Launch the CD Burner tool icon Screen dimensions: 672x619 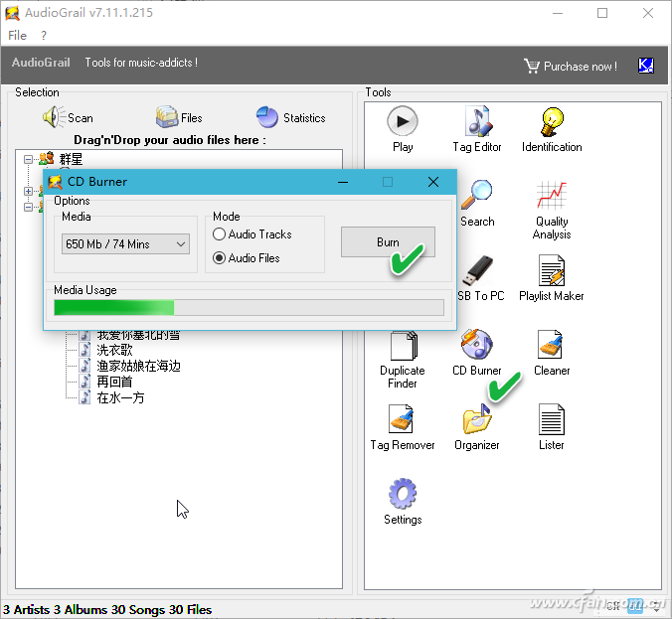click(477, 352)
